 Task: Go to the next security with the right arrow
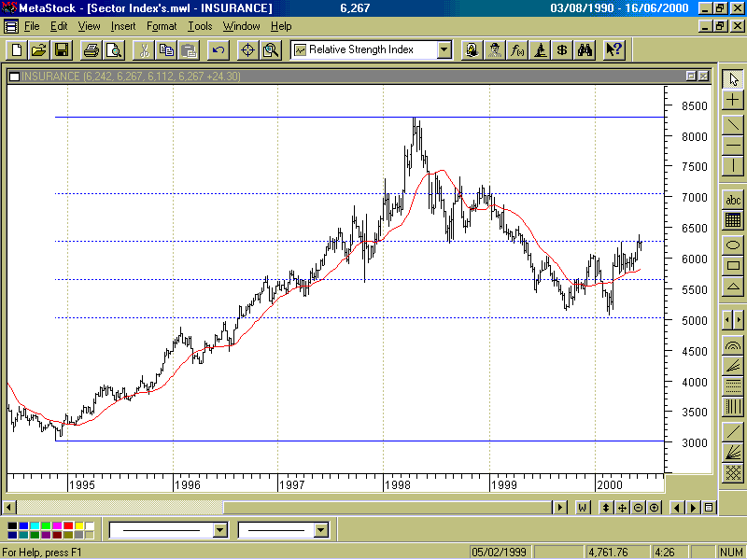693,508
